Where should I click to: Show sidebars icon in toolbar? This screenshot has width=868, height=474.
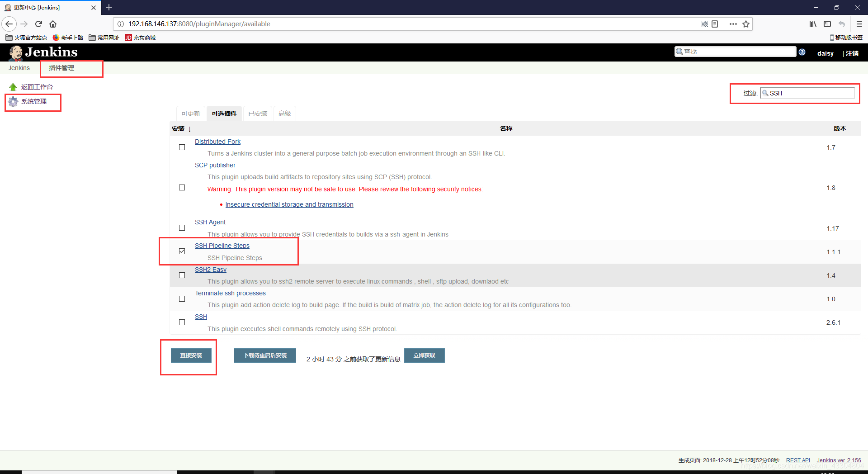(x=827, y=24)
